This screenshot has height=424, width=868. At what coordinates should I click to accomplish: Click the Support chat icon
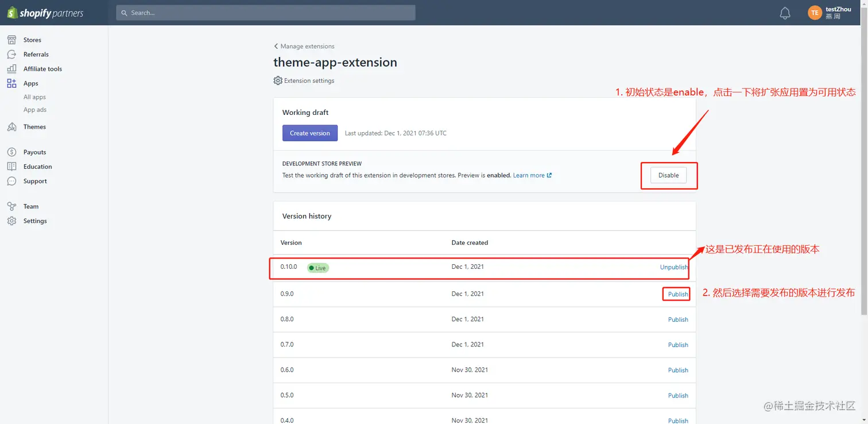[11, 181]
